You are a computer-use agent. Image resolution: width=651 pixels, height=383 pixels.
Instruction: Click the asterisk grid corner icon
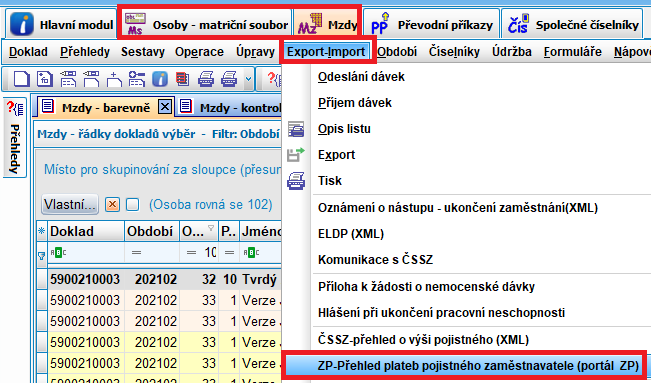tap(42, 231)
